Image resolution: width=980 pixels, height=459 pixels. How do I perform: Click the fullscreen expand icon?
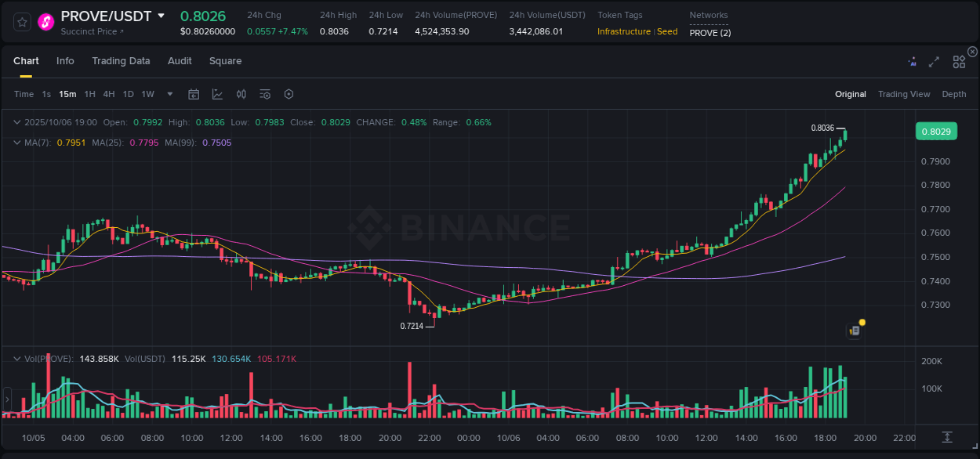pos(934,60)
